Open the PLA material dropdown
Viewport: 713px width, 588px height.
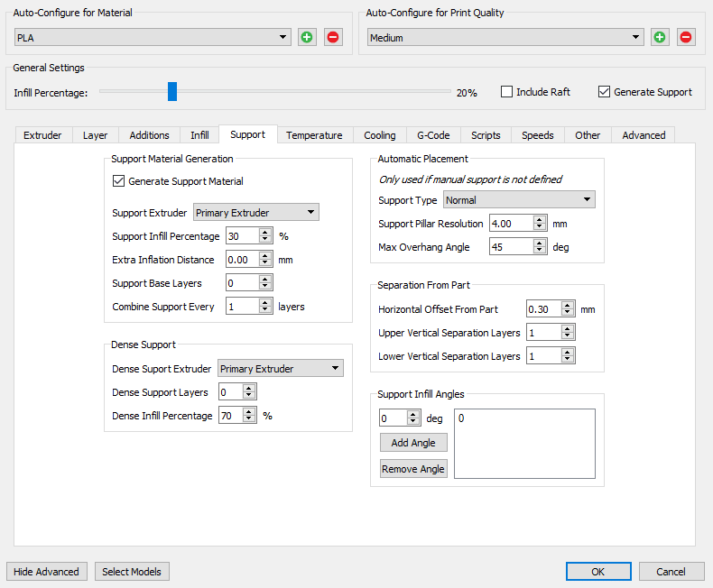tap(153, 37)
